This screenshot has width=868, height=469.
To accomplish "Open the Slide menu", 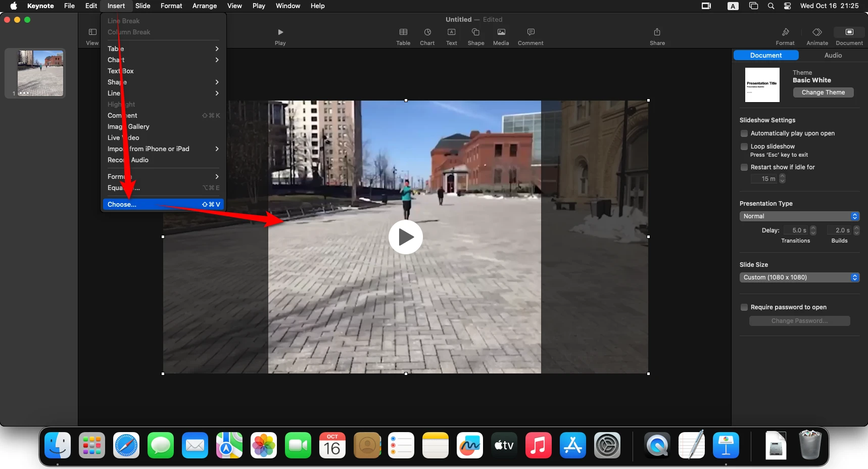I will click(143, 6).
